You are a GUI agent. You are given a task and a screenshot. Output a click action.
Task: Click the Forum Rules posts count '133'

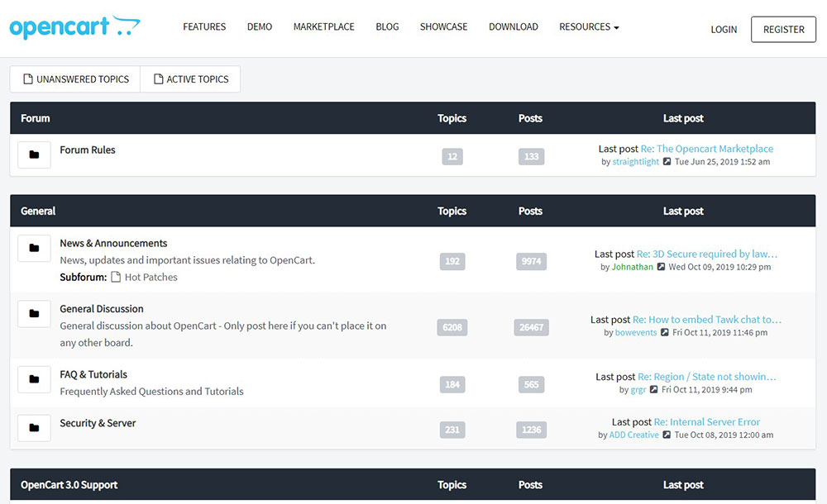531,157
